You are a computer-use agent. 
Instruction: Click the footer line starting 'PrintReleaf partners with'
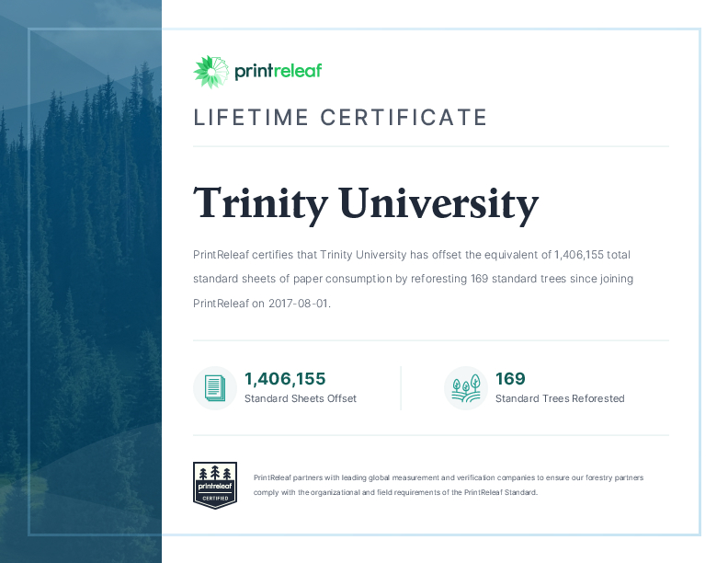pos(449,477)
